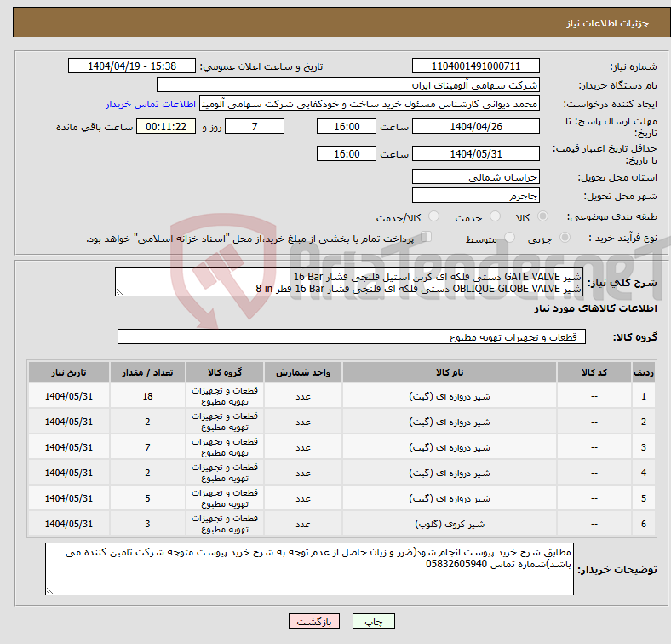Viewport: 671px width, 644px height.
Task: Select the متوسط purchase type radio
Action: [509, 237]
